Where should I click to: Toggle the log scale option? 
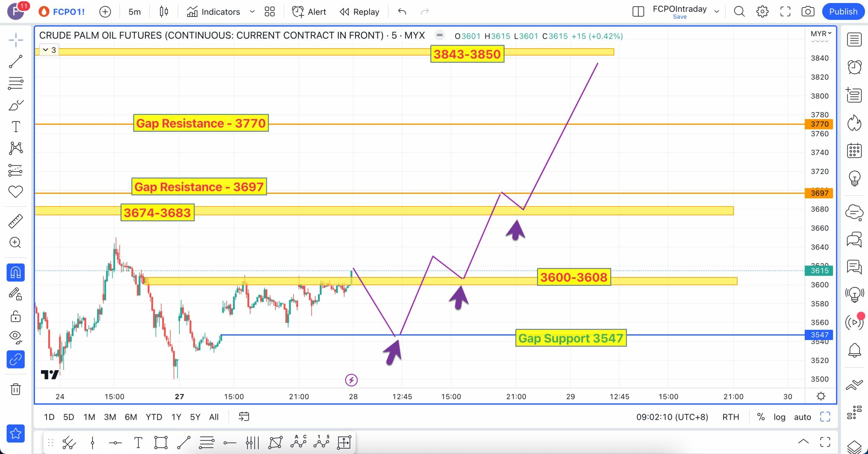click(x=779, y=417)
